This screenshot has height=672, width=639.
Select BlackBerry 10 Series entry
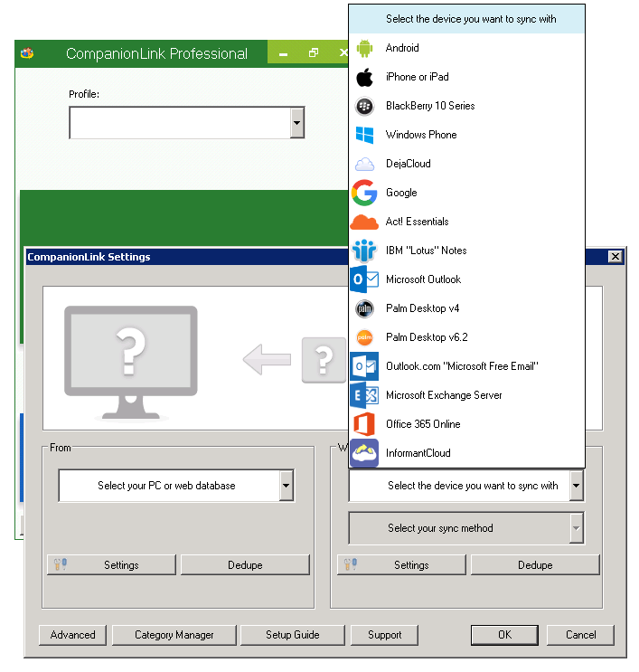(467, 106)
